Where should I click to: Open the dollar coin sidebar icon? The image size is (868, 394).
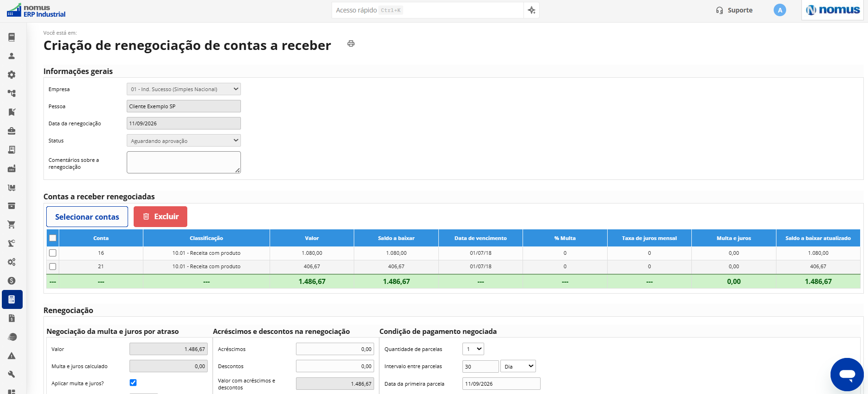coord(12,281)
